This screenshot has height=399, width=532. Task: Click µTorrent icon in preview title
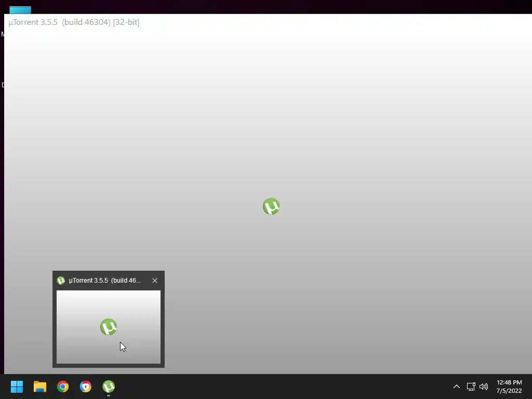[x=61, y=281]
